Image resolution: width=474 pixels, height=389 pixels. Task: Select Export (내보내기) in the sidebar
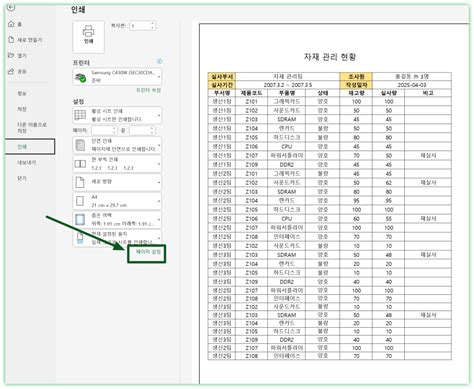pos(27,163)
